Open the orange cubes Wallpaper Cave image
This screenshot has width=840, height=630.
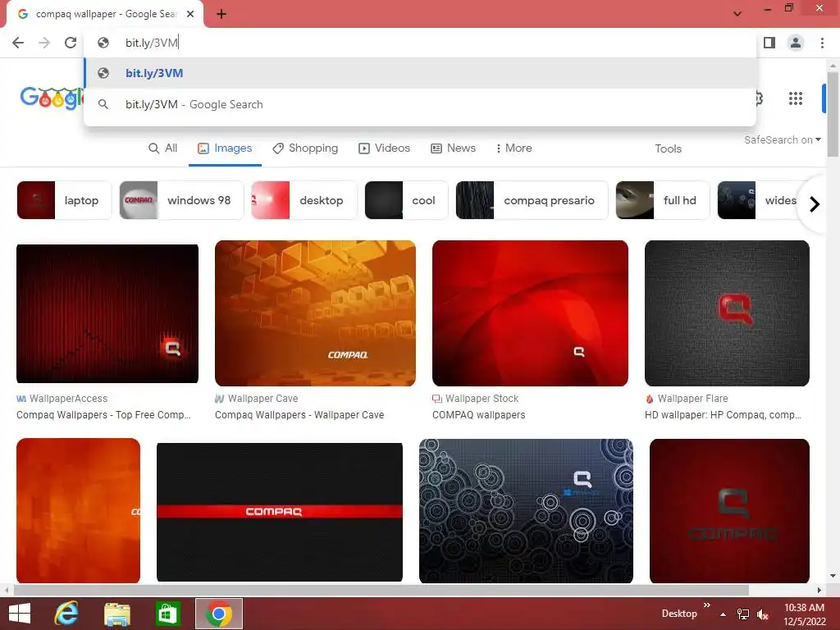click(315, 313)
